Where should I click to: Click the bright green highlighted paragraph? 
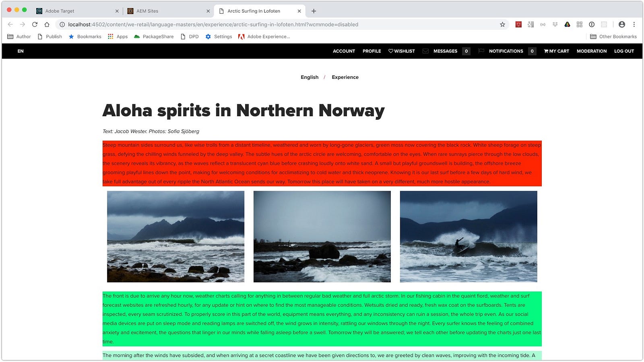coord(322,319)
